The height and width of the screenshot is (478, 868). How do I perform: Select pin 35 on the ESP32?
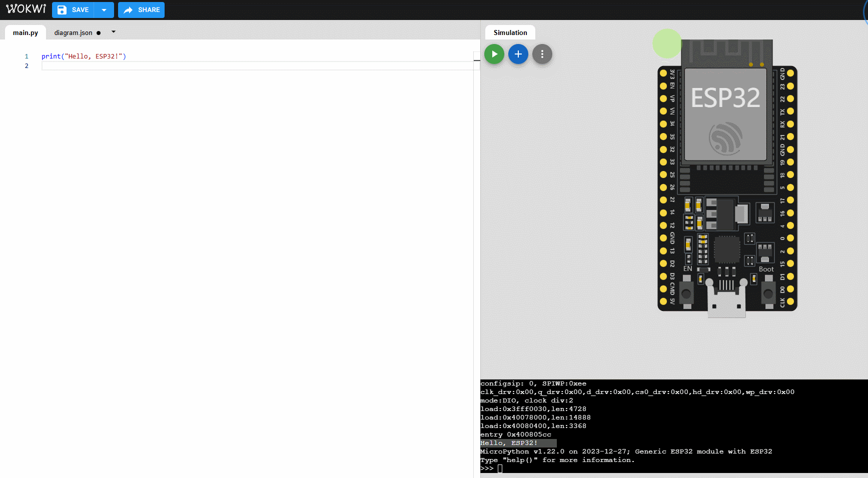coord(663,136)
